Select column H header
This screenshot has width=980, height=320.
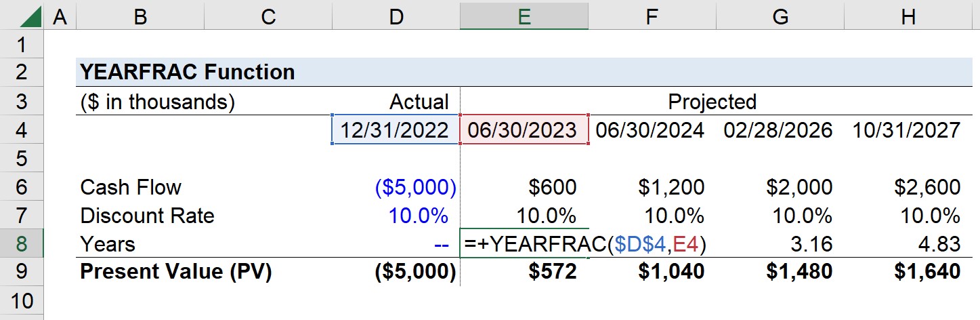click(x=907, y=16)
